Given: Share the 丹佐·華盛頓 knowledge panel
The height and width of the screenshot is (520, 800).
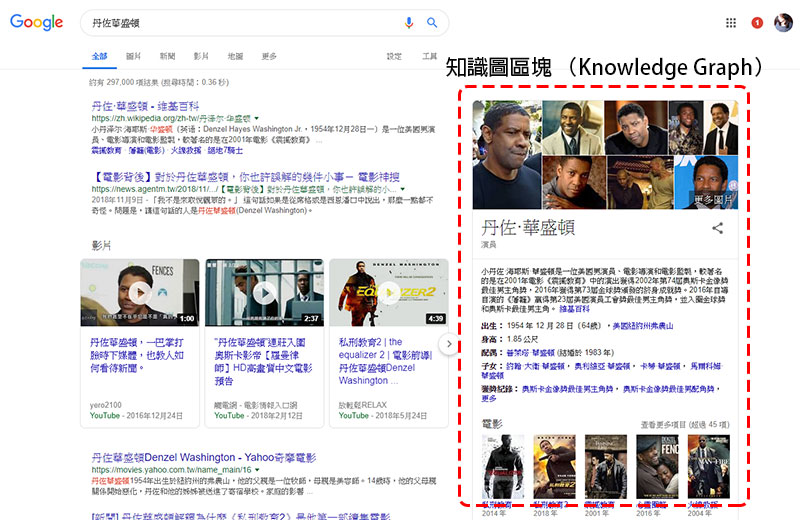Looking at the screenshot, I should coord(717,228).
